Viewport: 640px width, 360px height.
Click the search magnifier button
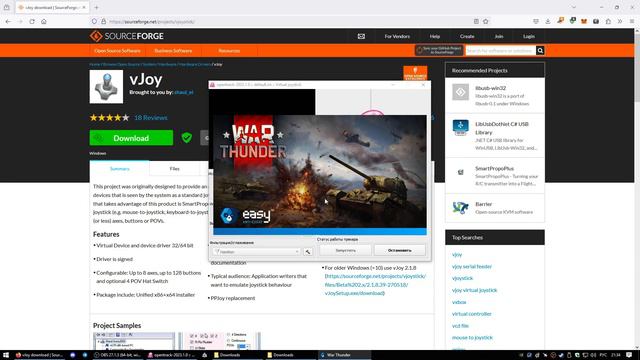tap(540, 51)
